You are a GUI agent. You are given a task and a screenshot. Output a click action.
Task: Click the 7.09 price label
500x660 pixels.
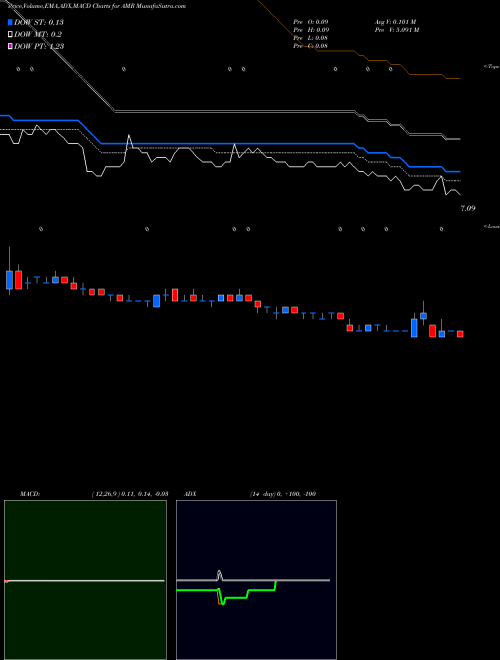coord(468,208)
